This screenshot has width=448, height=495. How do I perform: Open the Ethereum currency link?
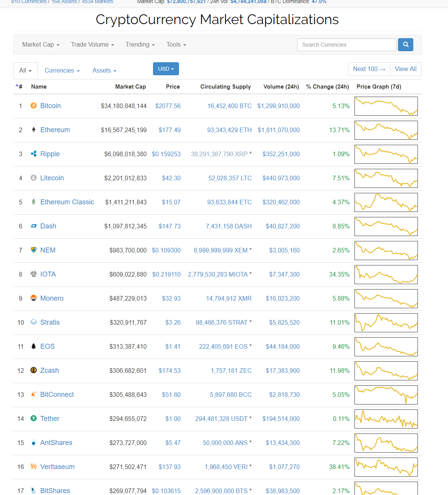coord(55,130)
